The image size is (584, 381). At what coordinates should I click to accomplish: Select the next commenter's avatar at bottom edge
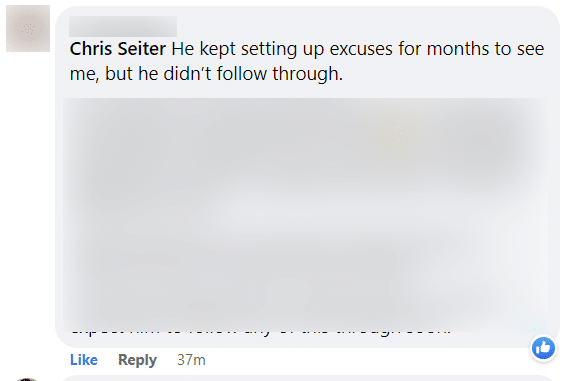click(x=27, y=379)
